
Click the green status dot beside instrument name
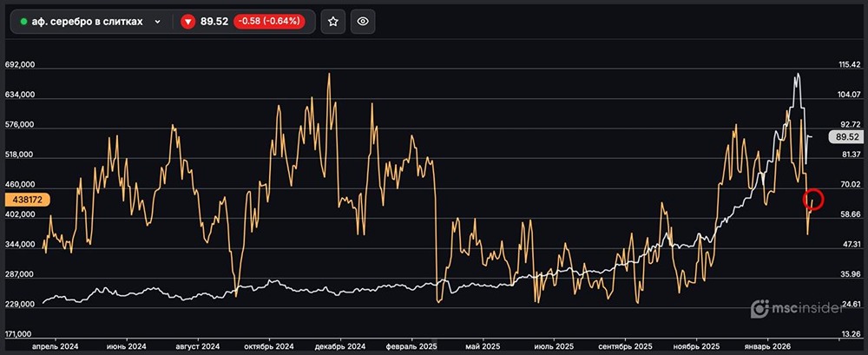tap(23, 22)
